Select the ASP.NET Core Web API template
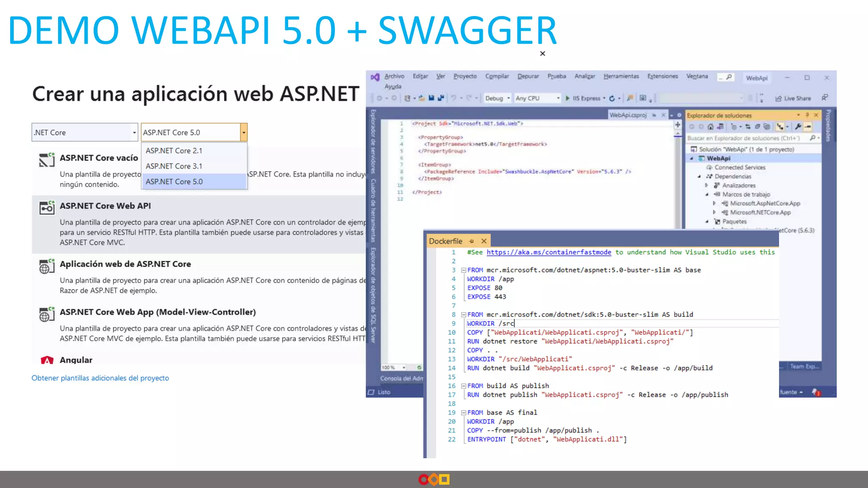Image resolution: width=868 pixels, height=488 pixels. (199, 224)
